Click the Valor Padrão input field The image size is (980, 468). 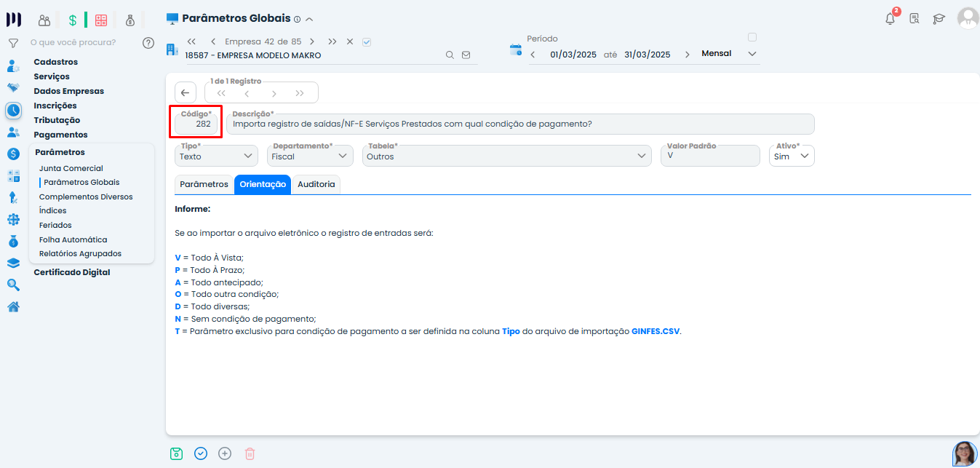point(709,156)
